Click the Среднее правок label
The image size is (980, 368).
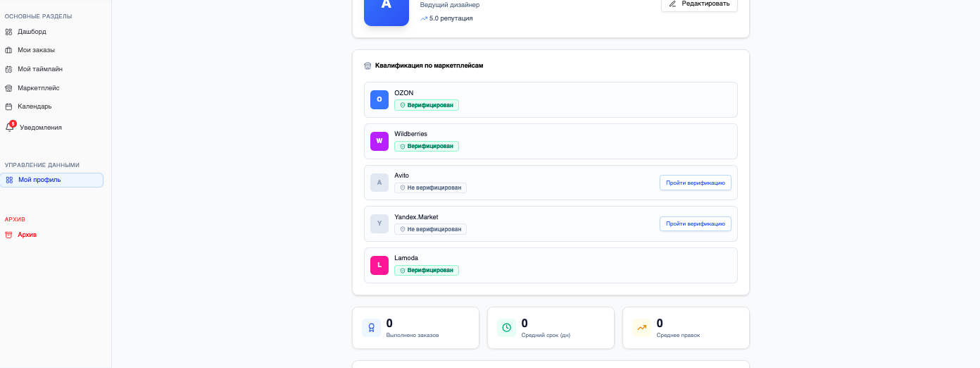679,336
